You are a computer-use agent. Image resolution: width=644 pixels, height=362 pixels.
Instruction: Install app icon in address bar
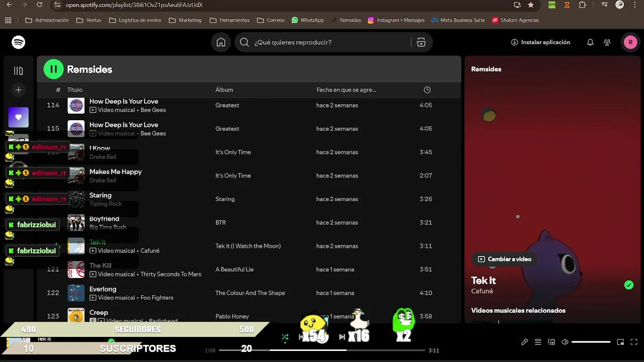(517, 5)
